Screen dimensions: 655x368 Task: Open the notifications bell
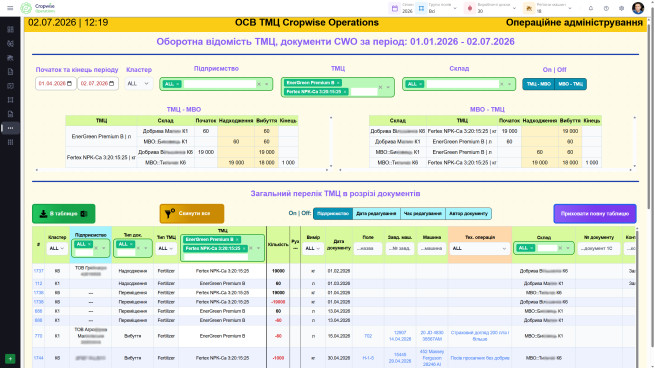coord(591,8)
